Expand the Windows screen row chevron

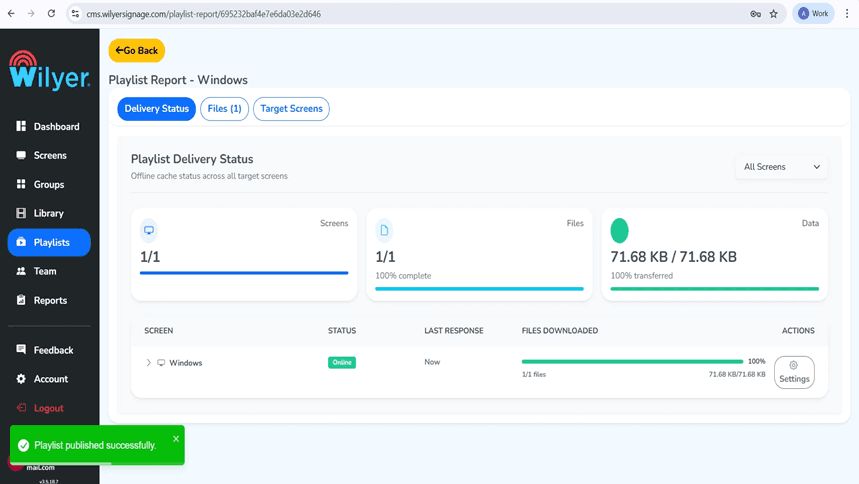pos(148,363)
